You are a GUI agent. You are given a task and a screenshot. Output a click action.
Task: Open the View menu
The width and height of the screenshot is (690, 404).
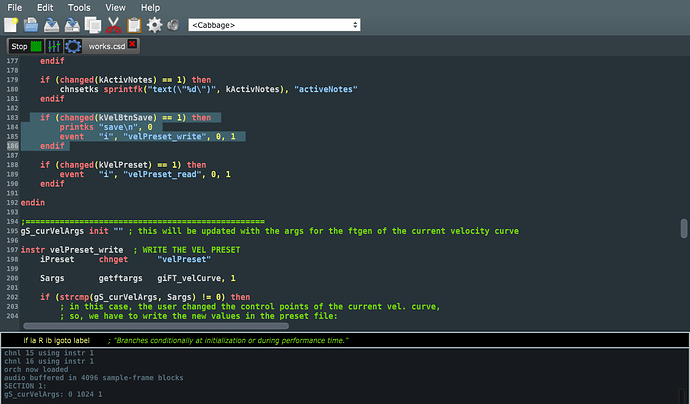(115, 7)
